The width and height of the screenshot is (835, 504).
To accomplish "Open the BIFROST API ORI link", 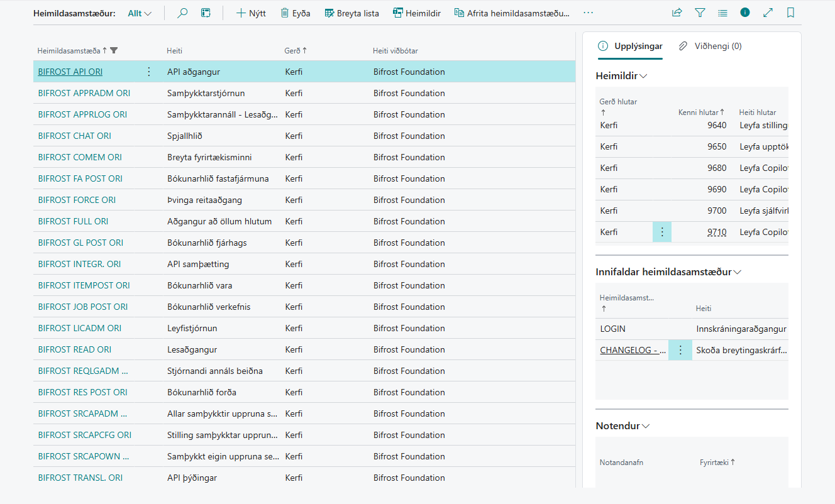I will click(70, 72).
